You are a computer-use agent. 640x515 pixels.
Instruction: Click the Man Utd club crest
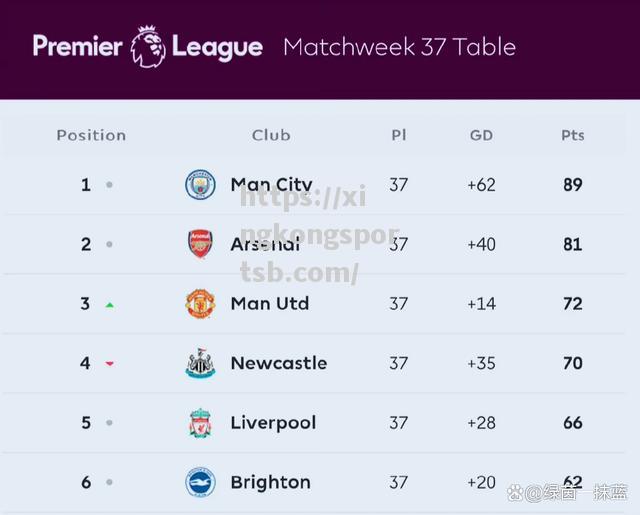point(200,304)
